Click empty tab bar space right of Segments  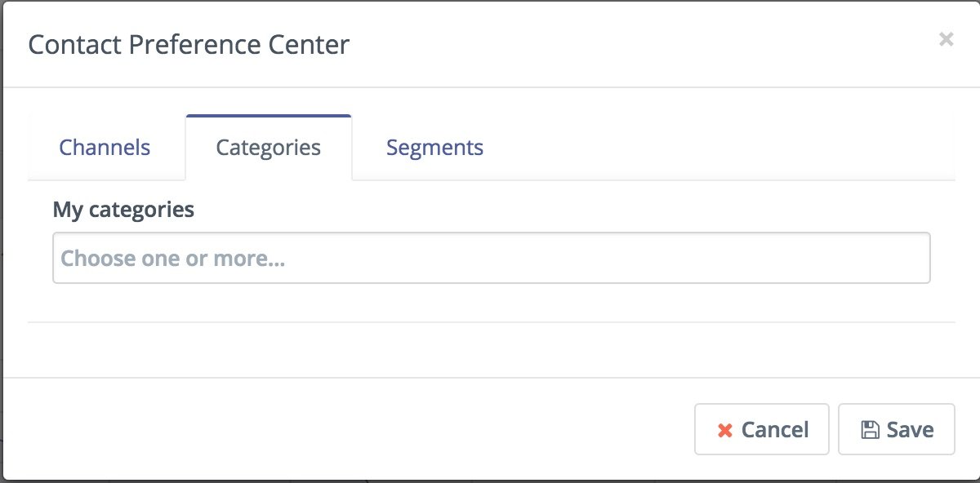[x=719, y=148]
